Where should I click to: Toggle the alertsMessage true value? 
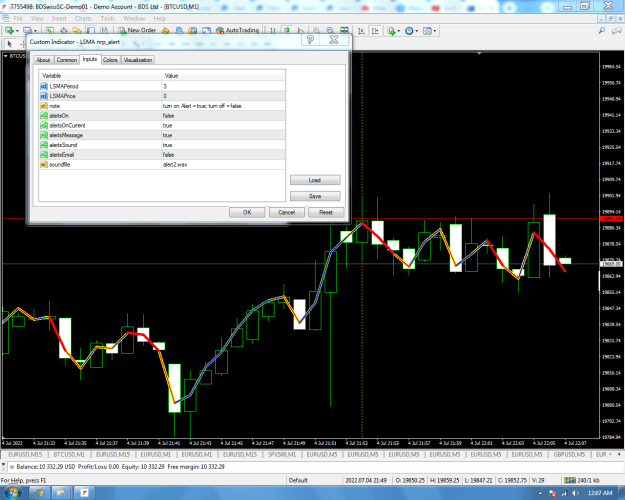click(x=223, y=135)
